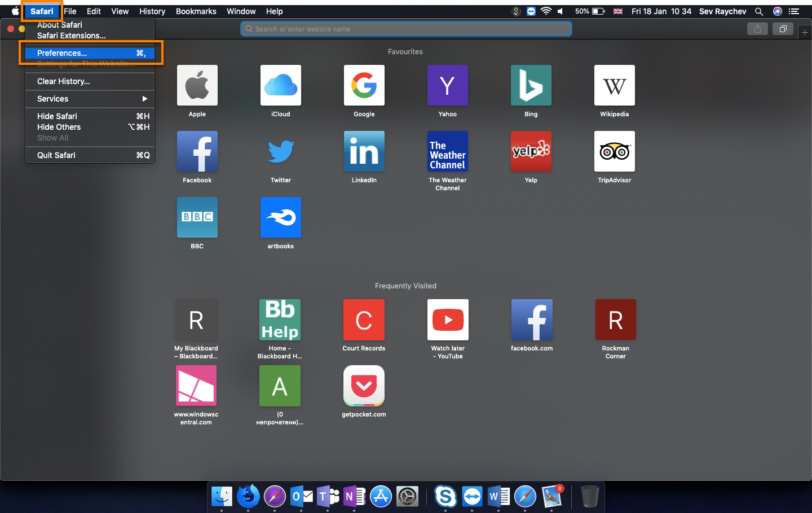This screenshot has width=812, height=513.
Task: Open the Wikipedia favourite tile
Action: (615, 85)
